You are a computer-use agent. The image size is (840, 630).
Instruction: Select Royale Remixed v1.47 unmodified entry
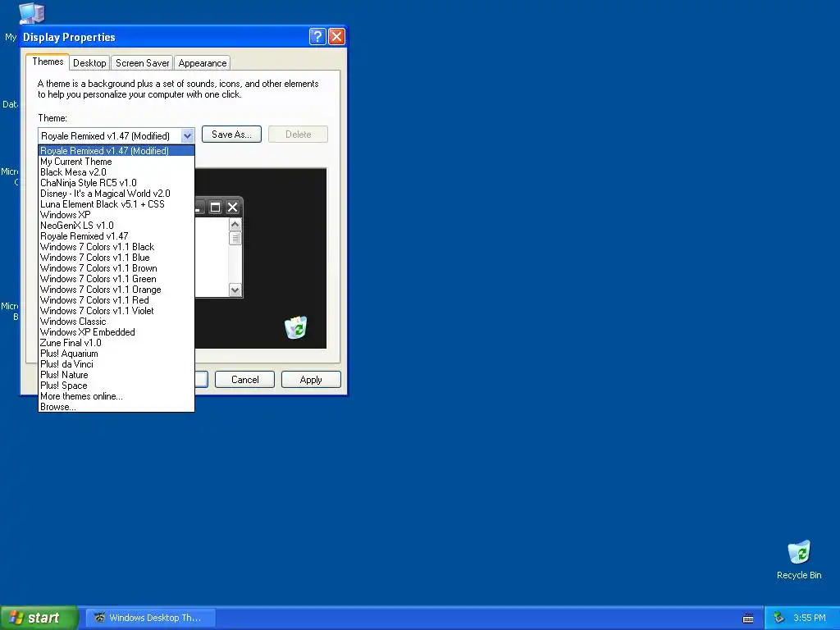116,236
